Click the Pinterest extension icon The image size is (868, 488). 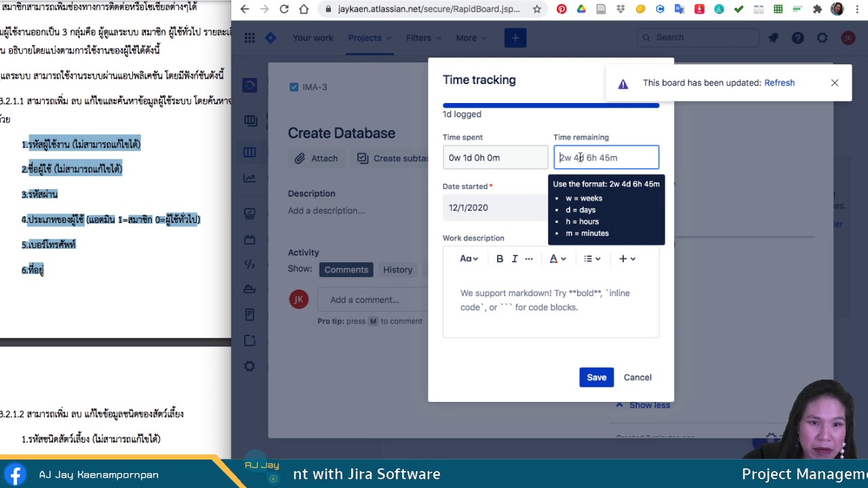click(561, 9)
